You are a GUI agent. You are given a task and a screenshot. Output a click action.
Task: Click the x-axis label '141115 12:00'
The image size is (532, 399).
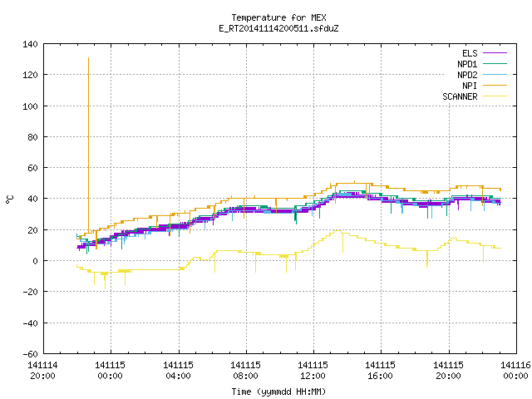pos(313,371)
